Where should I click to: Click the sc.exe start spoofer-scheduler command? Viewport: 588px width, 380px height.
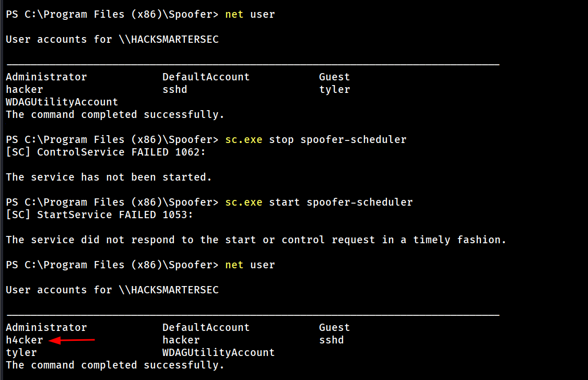tap(319, 203)
